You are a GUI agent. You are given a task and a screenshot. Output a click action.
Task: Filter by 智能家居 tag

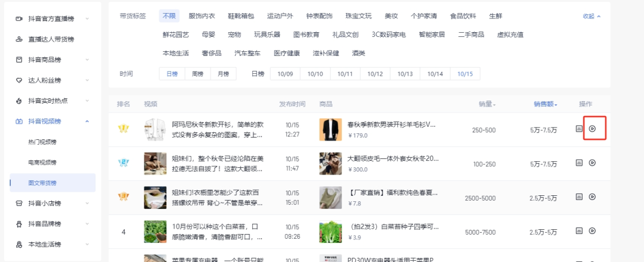click(432, 35)
